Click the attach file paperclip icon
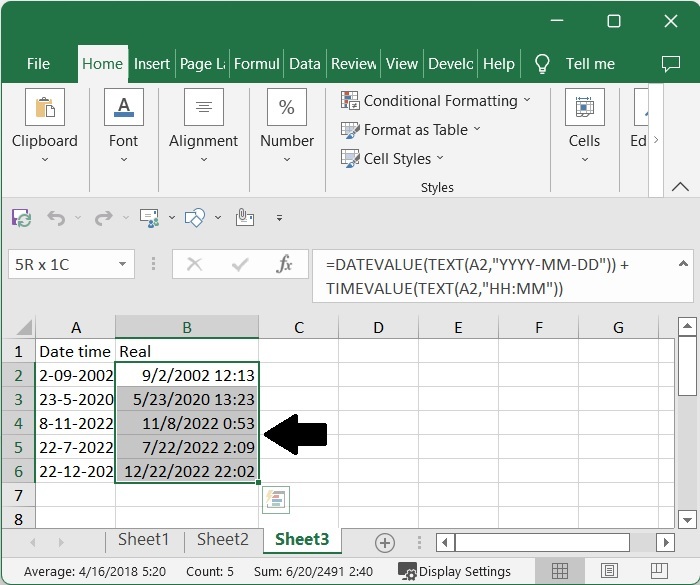Viewport: 700px width, 585px height. (x=244, y=217)
